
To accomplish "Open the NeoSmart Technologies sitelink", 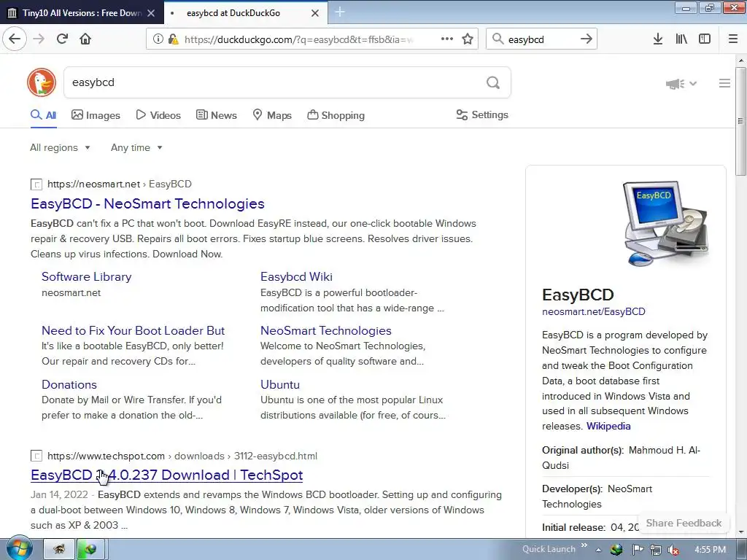I will 326,330.
